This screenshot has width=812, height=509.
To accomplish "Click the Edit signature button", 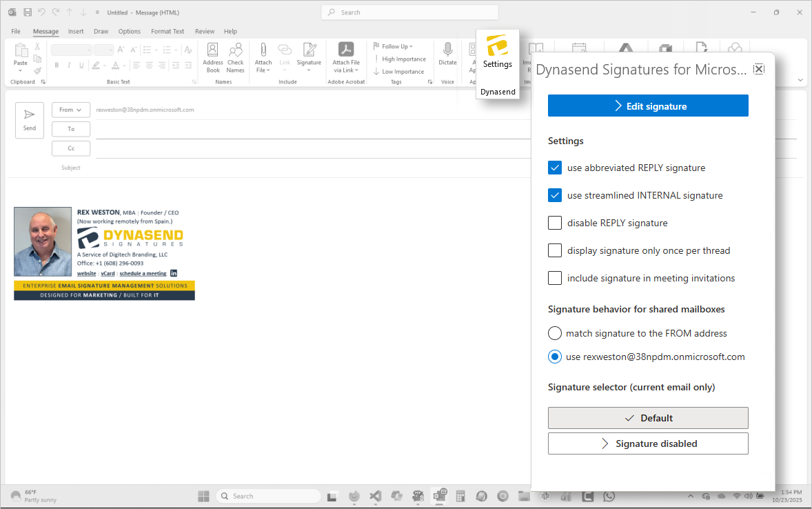I will click(x=647, y=106).
